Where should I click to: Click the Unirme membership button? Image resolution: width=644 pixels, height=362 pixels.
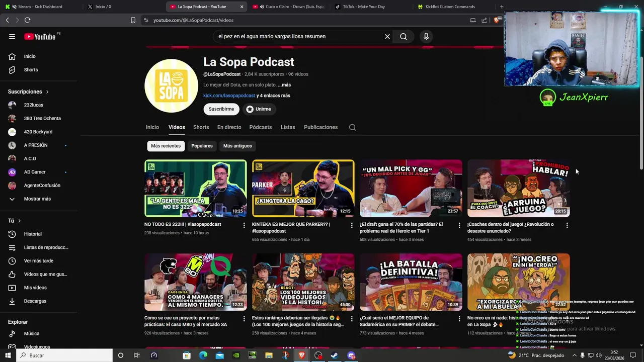[x=259, y=109]
